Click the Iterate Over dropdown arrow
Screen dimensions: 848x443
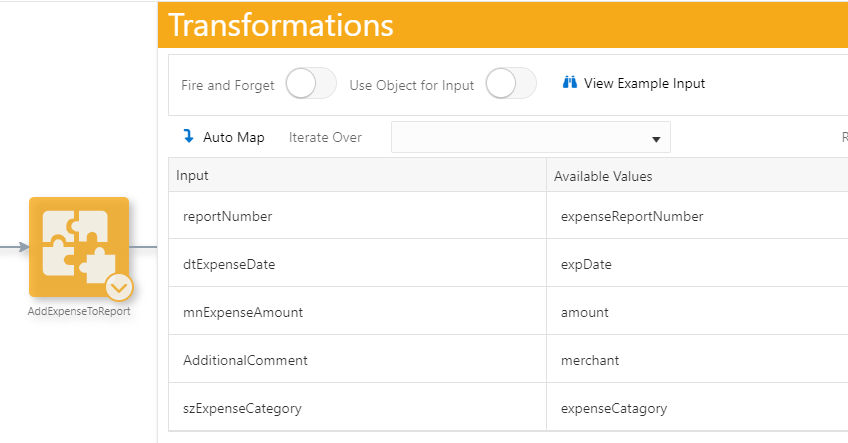656,139
